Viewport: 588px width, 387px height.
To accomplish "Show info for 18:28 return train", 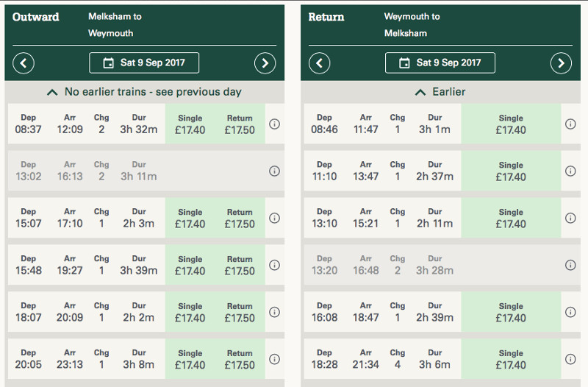I will (570, 359).
